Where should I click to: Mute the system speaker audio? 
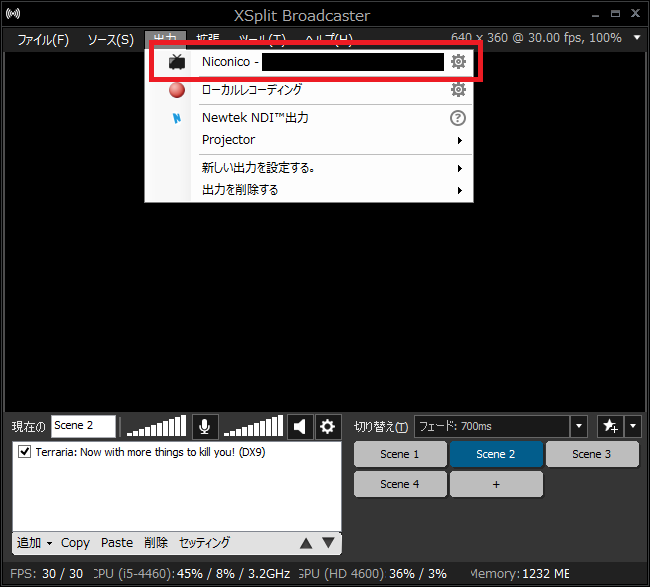(300, 427)
